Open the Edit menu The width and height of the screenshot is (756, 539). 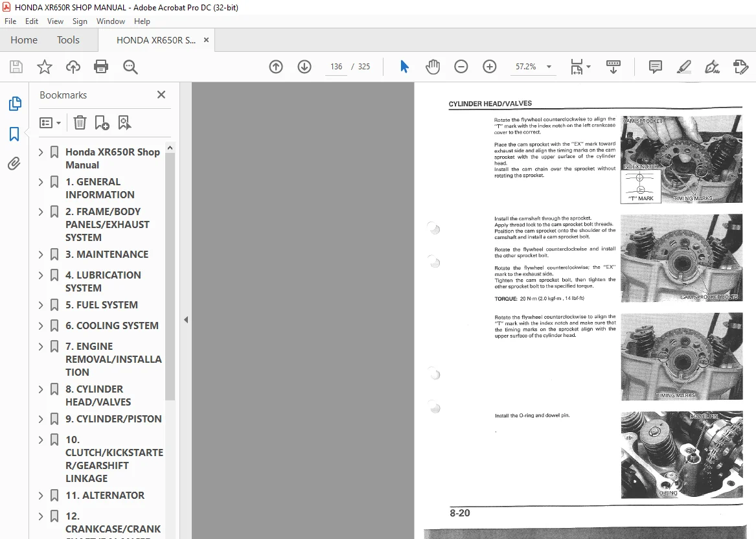pyautogui.click(x=32, y=21)
